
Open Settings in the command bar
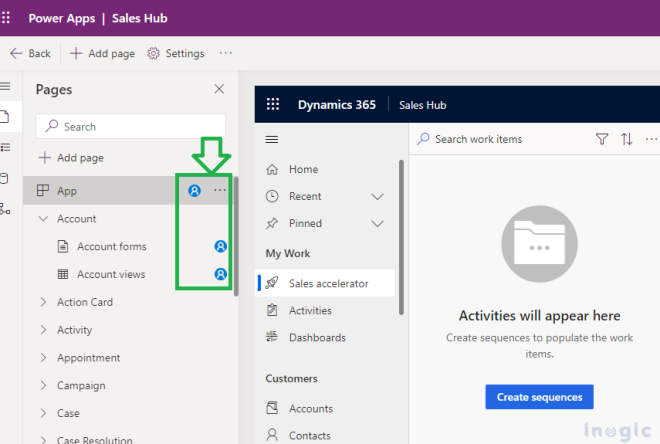coord(176,53)
